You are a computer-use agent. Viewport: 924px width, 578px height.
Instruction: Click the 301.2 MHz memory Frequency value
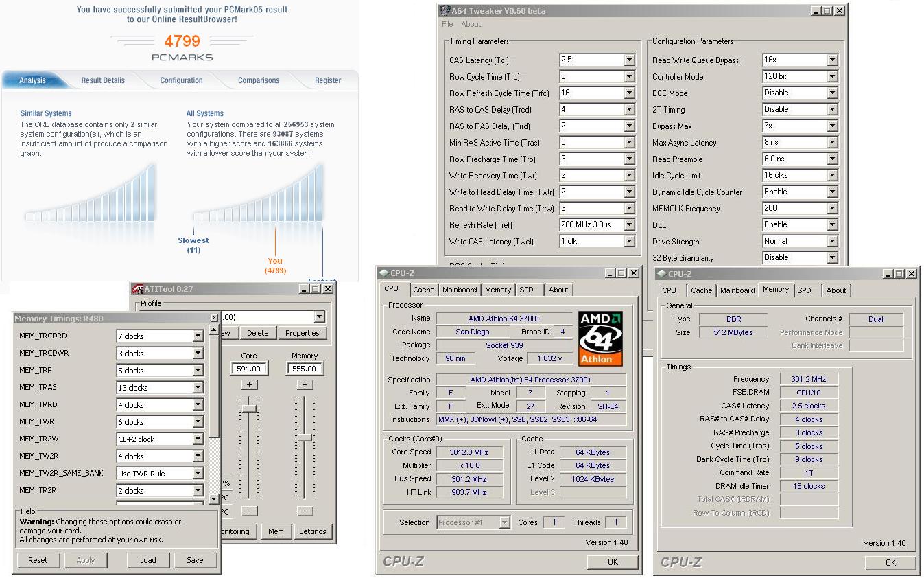pyautogui.click(x=809, y=379)
